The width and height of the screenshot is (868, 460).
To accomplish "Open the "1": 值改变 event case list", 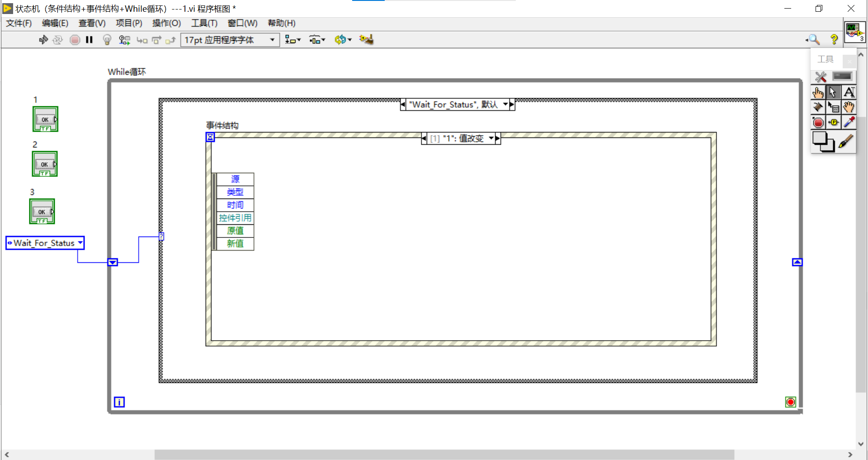I will (461, 138).
